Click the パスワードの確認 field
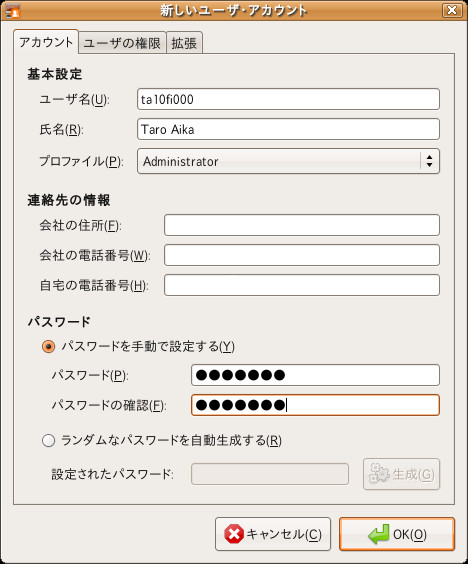 tap(315, 405)
